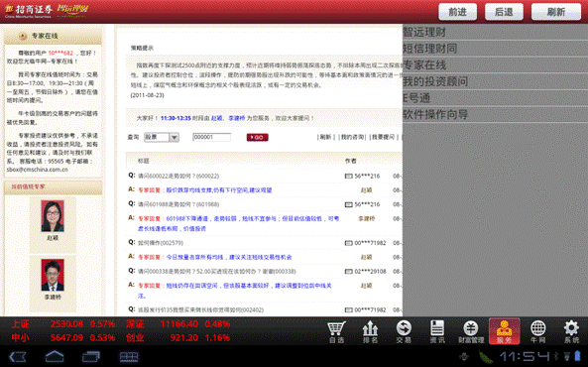This screenshot has width=588, height=367.
Task: Tap the Android back navigation icon
Action: pyautogui.click(x=18, y=356)
